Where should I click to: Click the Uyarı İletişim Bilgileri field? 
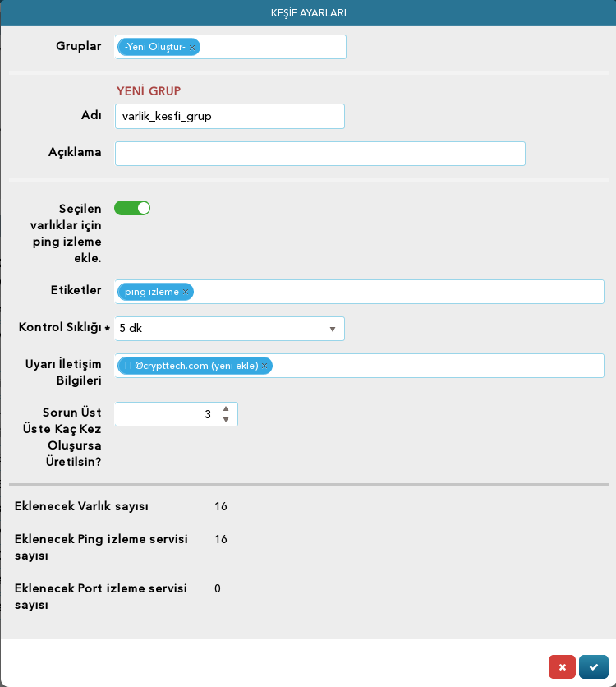point(359,366)
